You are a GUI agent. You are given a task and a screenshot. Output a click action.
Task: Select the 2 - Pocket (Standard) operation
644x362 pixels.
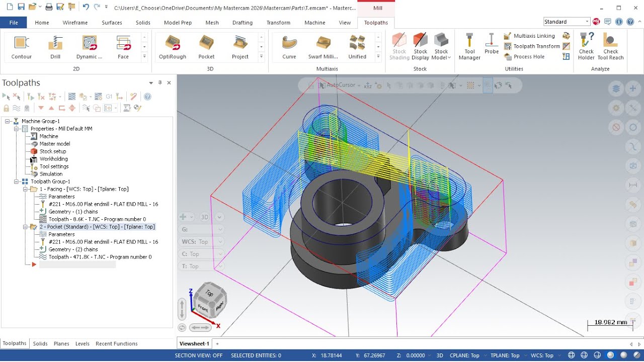point(97,227)
